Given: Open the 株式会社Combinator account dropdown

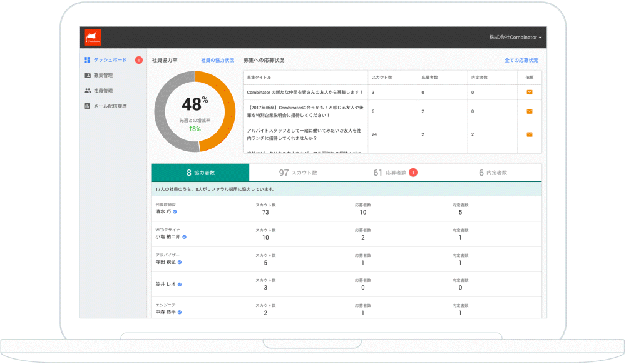Looking at the screenshot, I should pyautogui.click(x=515, y=38).
